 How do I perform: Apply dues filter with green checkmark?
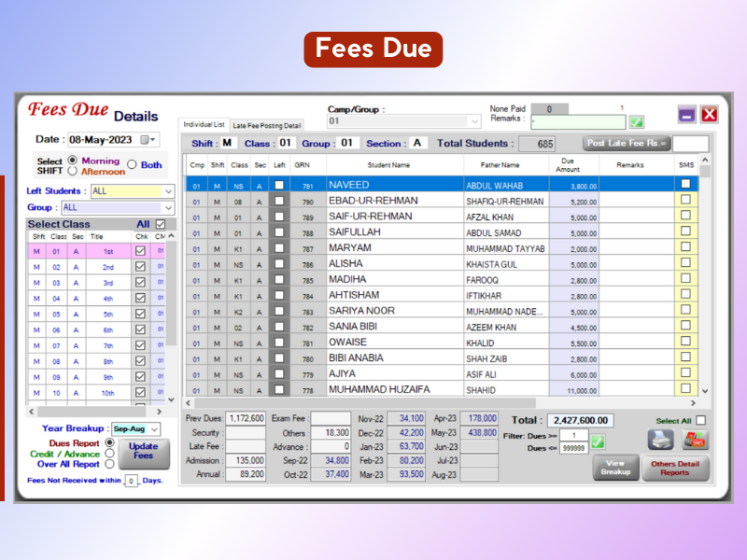click(598, 441)
